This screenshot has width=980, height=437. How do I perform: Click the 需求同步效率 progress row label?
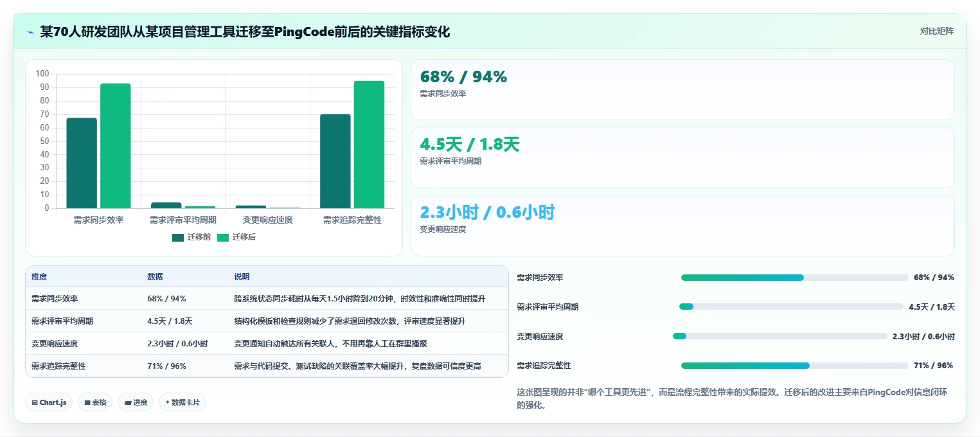pyautogui.click(x=540, y=278)
